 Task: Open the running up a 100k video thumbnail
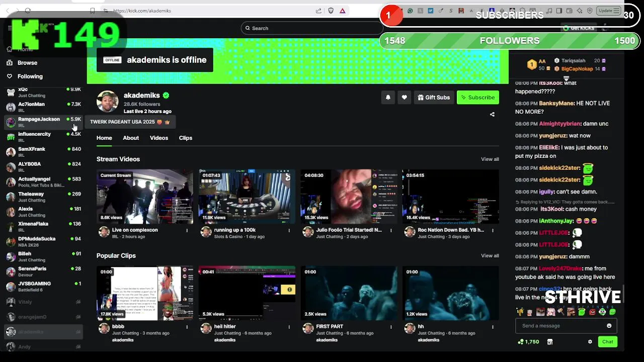point(247,197)
